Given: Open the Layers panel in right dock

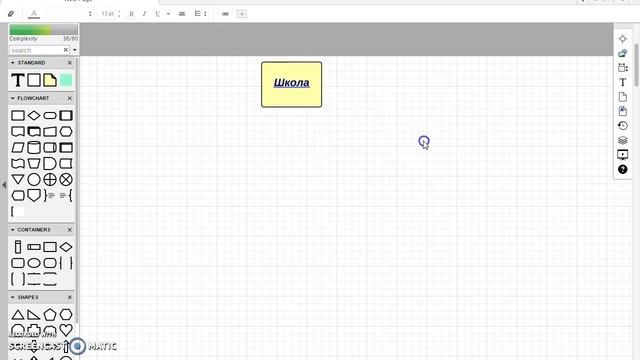Looking at the screenshot, I should pos(622,140).
